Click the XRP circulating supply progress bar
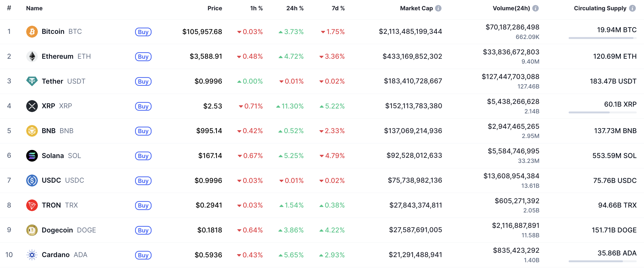 coord(602,112)
